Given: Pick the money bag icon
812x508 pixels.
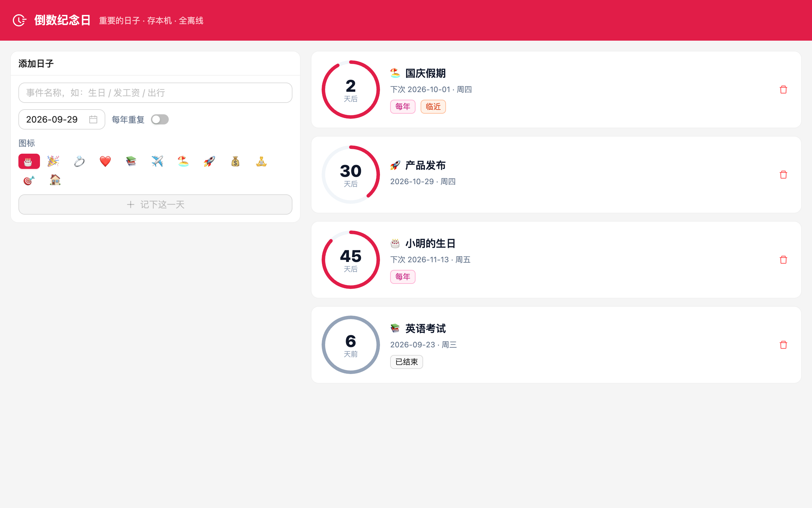Looking at the screenshot, I should click(x=235, y=162).
